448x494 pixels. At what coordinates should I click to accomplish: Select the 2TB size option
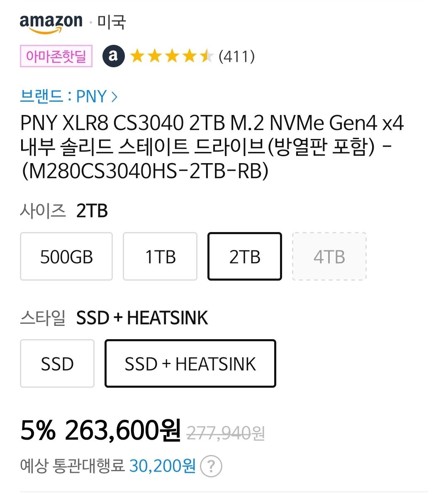pos(245,257)
